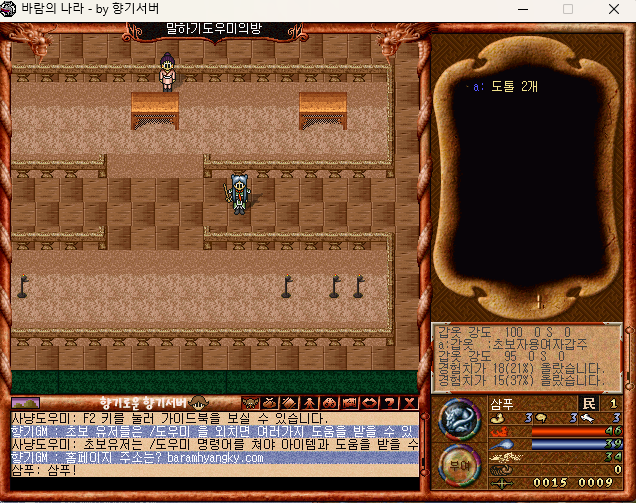Click the 사냥도우미 초보유저는 chat line
636x503 pixels.
215,445
